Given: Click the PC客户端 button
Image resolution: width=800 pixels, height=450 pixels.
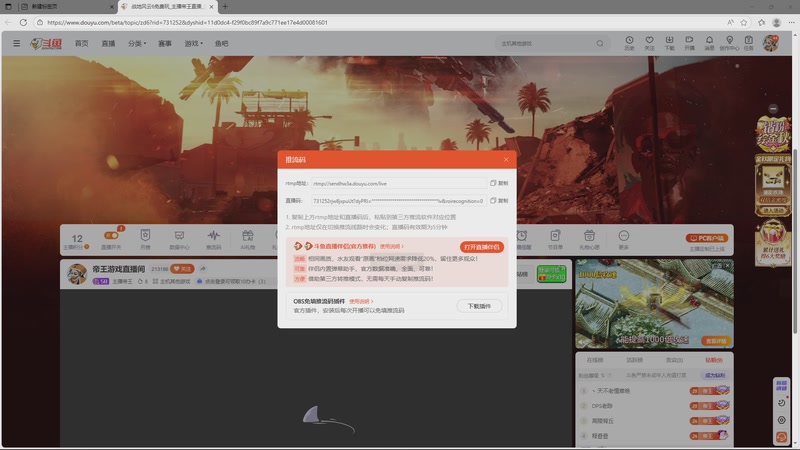Looking at the screenshot, I should click(707, 238).
